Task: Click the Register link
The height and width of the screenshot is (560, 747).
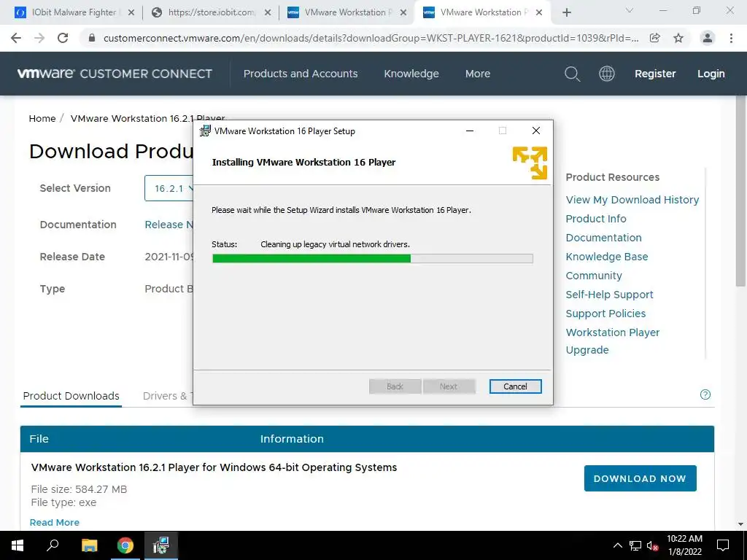Action: point(655,74)
